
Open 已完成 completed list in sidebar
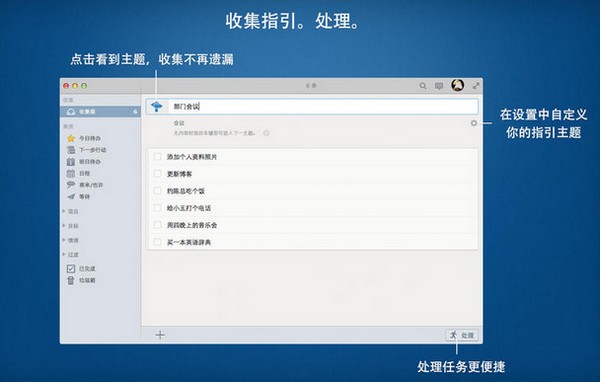pos(81,269)
